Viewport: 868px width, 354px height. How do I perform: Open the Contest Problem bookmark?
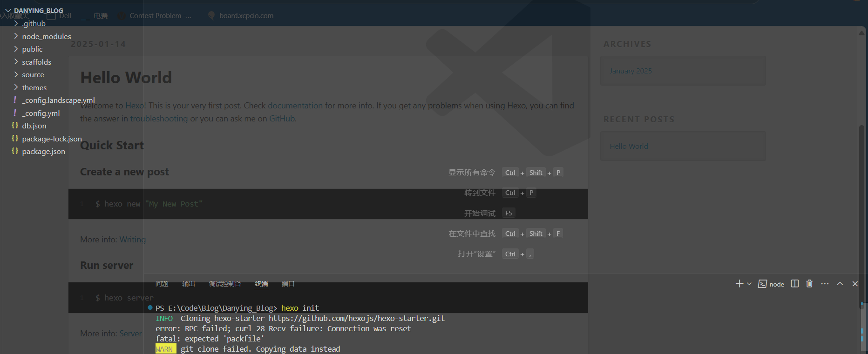155,16
